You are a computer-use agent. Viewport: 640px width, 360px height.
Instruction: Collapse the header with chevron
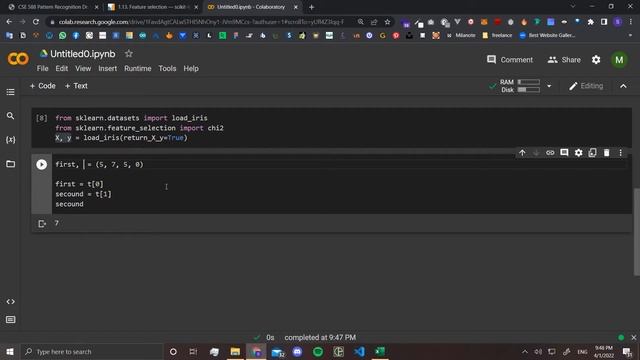pyautogui.click(x=623, y=86)
